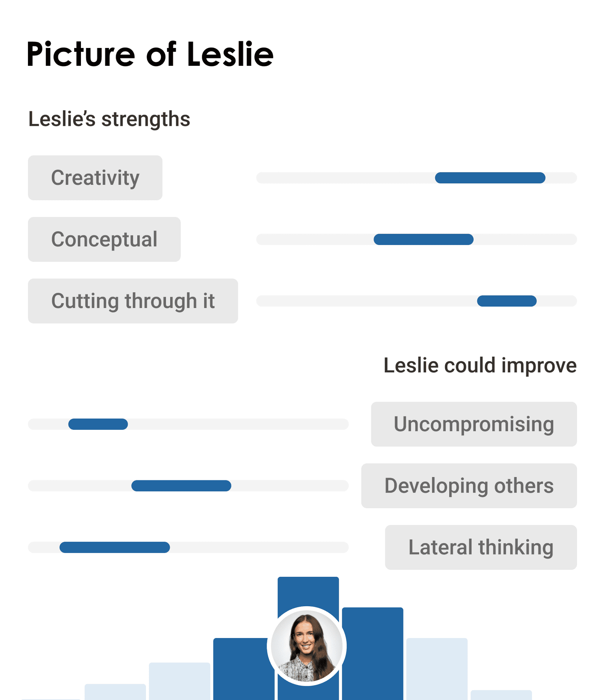
Task: Click the Leslie could improve heading
Action: (480, 365)
